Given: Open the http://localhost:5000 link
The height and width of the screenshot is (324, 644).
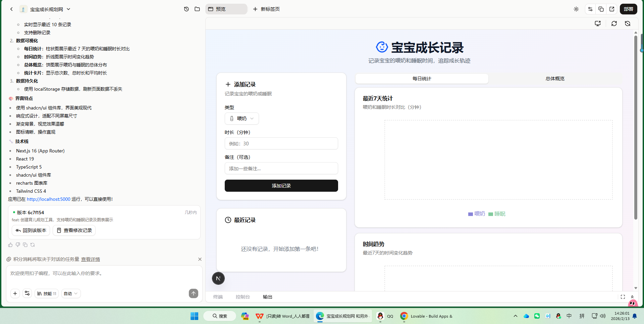Looking at the screenshot, I should click(x=48, y=199).
